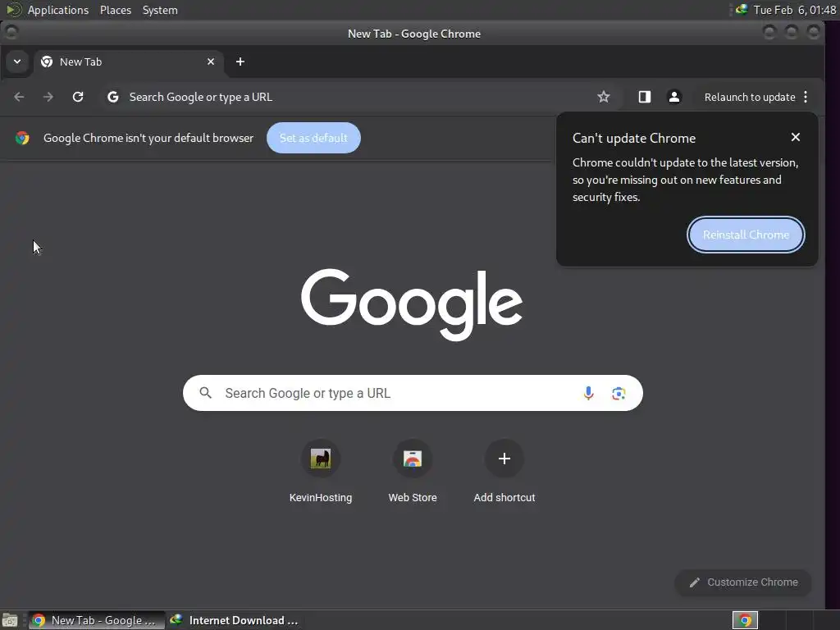Click the Google logo

(412, 304)
